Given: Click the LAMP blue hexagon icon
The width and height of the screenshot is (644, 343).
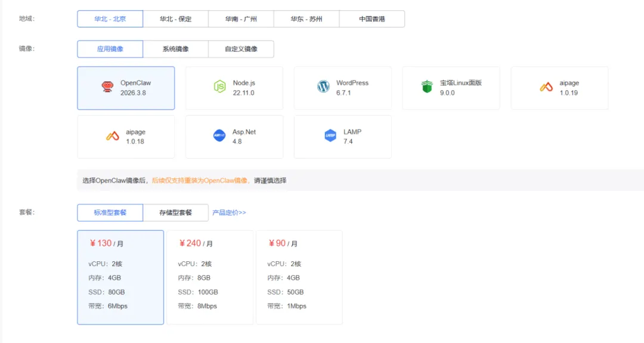Looking at the screenshot, I should click(x=330, y=136).
